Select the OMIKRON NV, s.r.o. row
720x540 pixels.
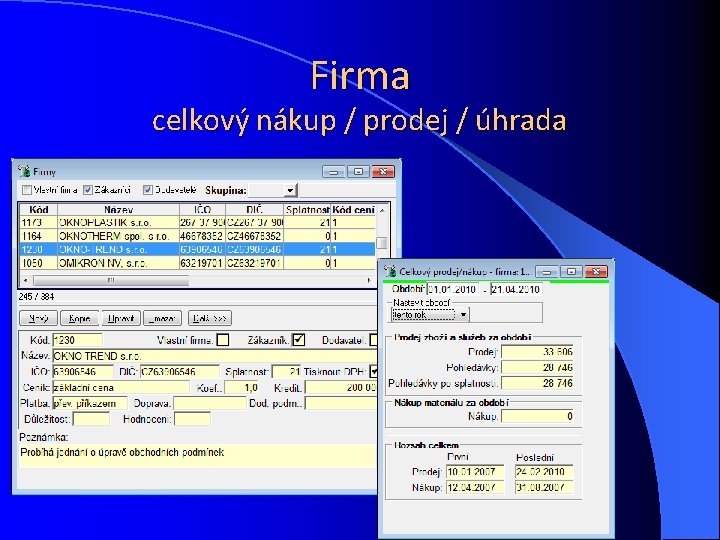click(198, 263)
